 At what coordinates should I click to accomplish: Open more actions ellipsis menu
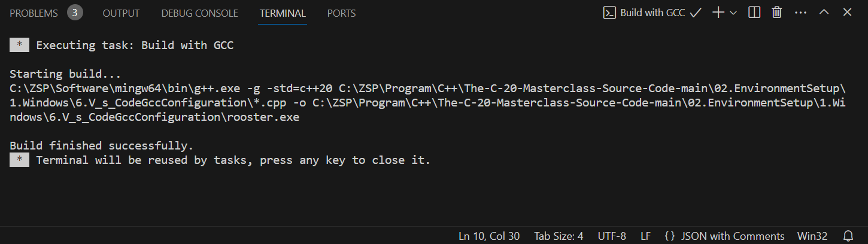pyautogui.click(x=800, y=13)
